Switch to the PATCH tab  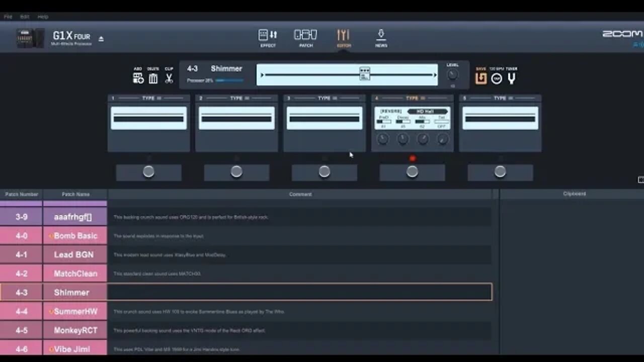[x=305, y=38]
